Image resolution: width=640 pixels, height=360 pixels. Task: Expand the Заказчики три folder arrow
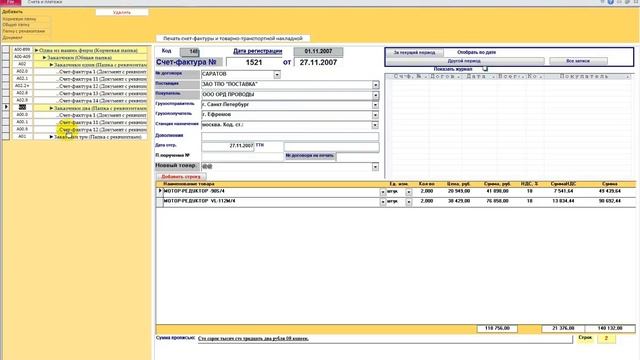pos(51,137)
